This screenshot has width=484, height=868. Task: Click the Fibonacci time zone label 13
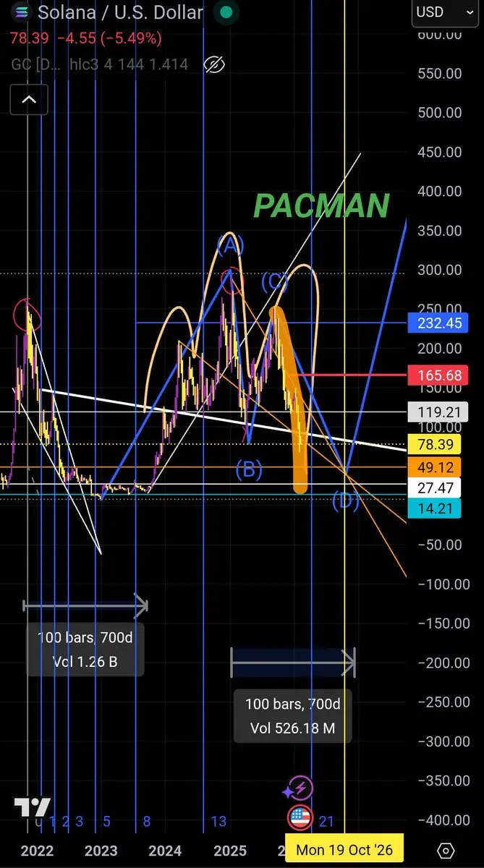point(218,821)
